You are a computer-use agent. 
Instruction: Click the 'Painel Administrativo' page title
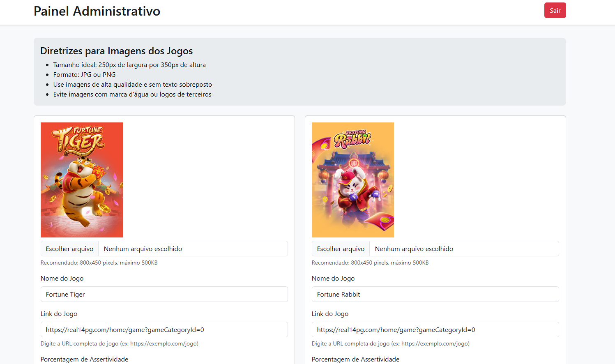[x=97, y=11]
